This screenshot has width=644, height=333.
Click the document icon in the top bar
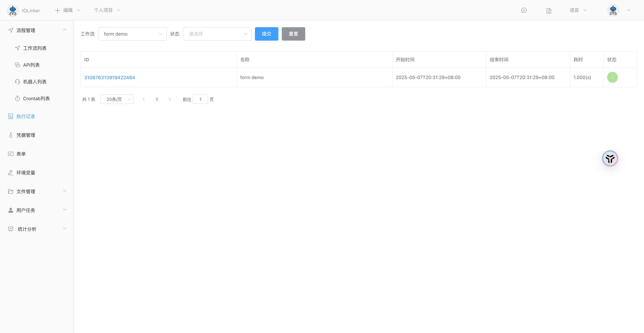[549, 11]
